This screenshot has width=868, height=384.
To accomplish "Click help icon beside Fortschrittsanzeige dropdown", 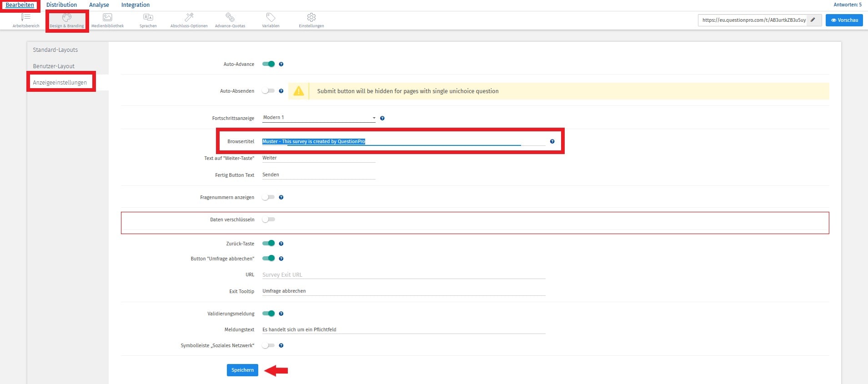I will click(382, 118).
